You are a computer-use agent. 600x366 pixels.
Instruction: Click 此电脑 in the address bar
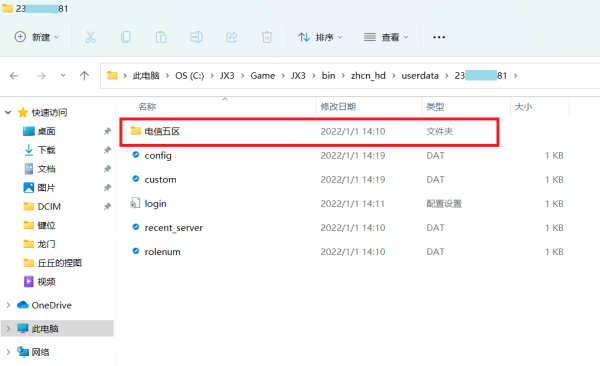tap(146, 76)
